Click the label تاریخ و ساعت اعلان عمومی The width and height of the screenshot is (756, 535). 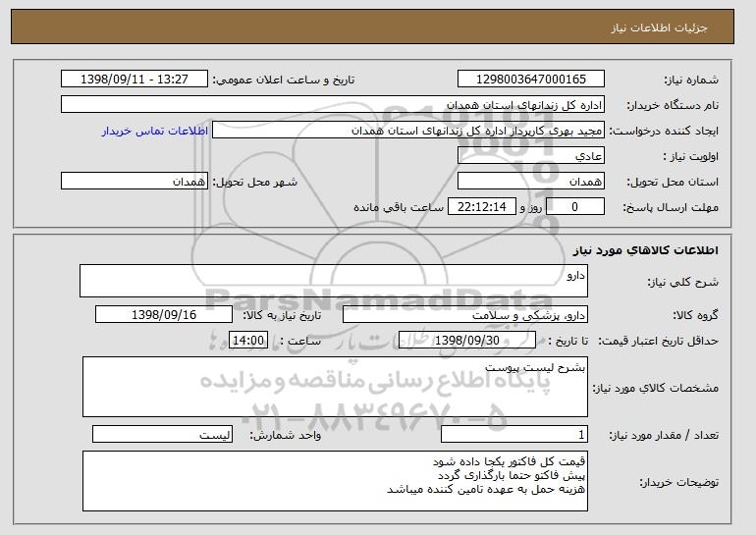(284, 80)
